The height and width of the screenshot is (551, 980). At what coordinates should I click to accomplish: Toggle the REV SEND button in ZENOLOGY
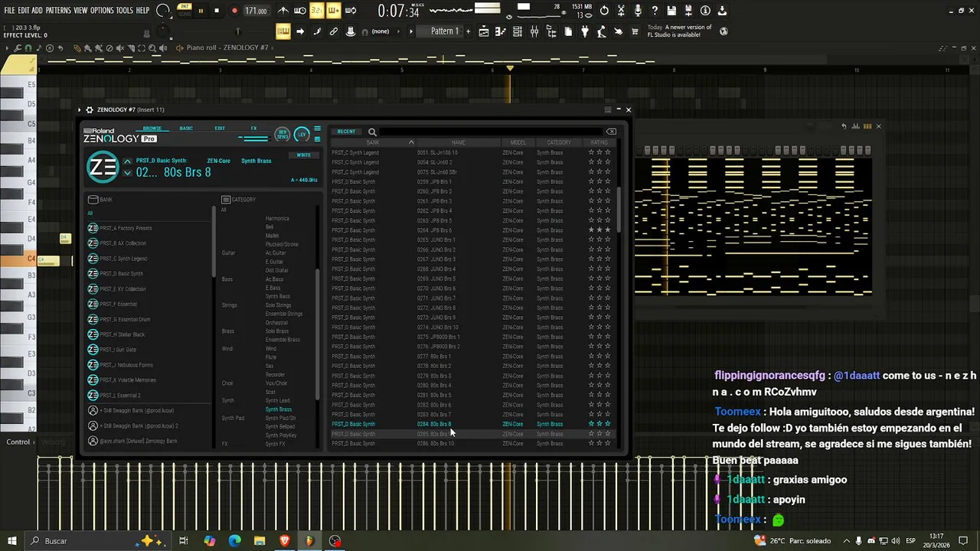(x=283, y=135)
